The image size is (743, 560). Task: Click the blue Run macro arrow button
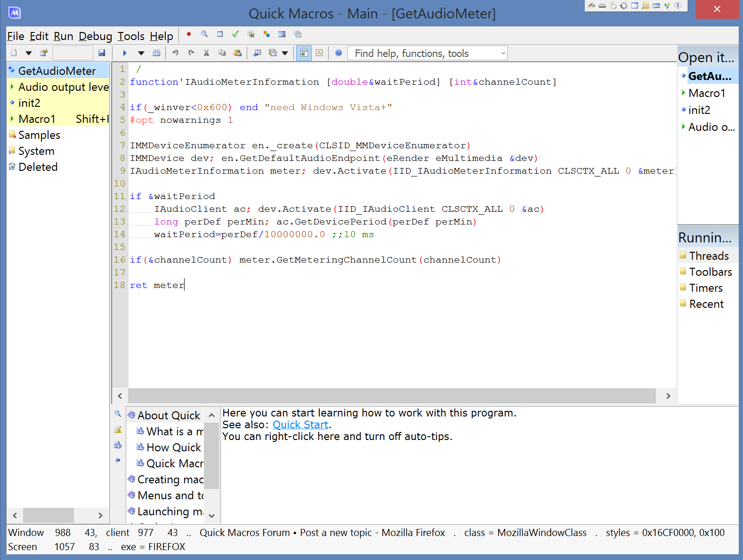(125, 53)
